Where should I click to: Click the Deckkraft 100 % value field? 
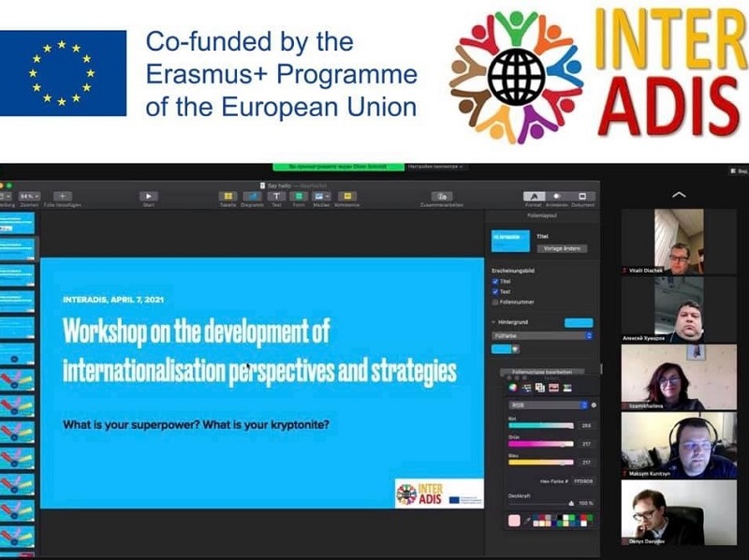click(586, 503)
